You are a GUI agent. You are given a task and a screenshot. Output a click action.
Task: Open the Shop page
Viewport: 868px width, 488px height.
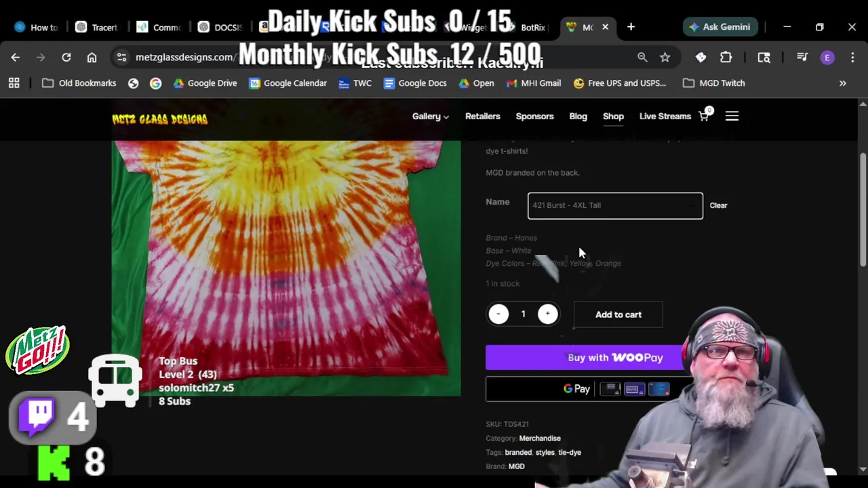click(x=613, y=117)
